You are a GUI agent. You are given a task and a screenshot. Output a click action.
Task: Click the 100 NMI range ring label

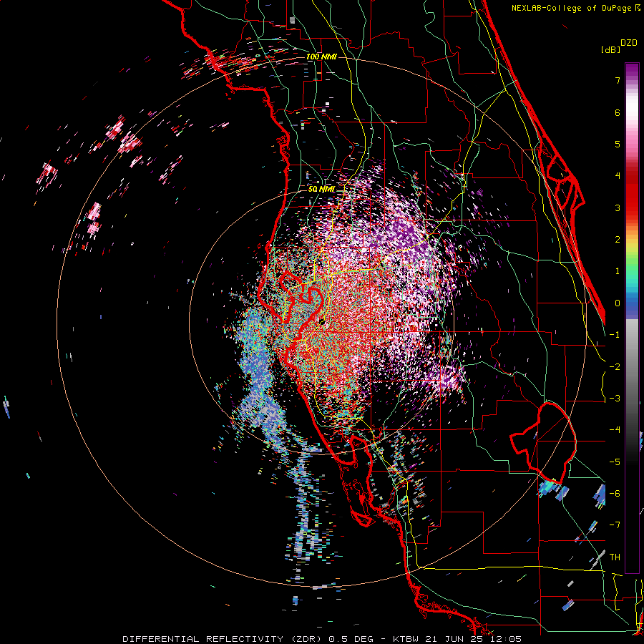pos(321,57)
